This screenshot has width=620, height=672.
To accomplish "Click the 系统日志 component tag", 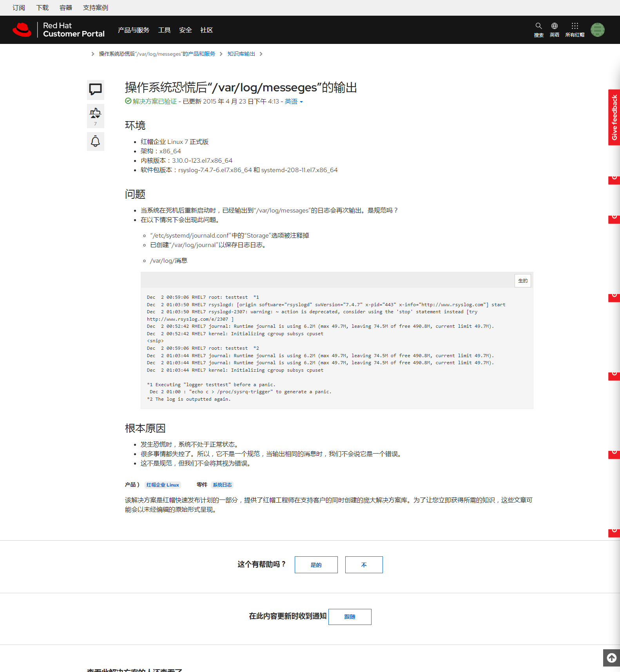I will pyautogui.click(x=222, y=485).
